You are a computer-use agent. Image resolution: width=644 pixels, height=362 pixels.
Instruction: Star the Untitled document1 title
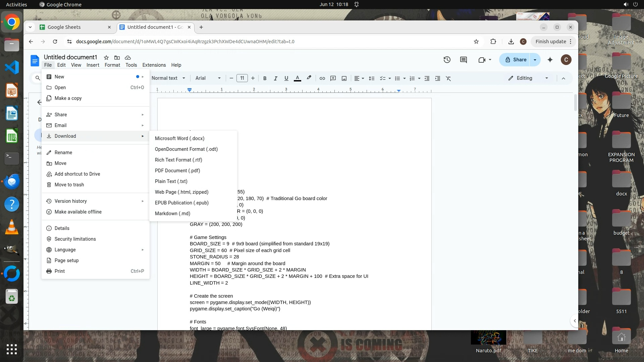[106, 57]
